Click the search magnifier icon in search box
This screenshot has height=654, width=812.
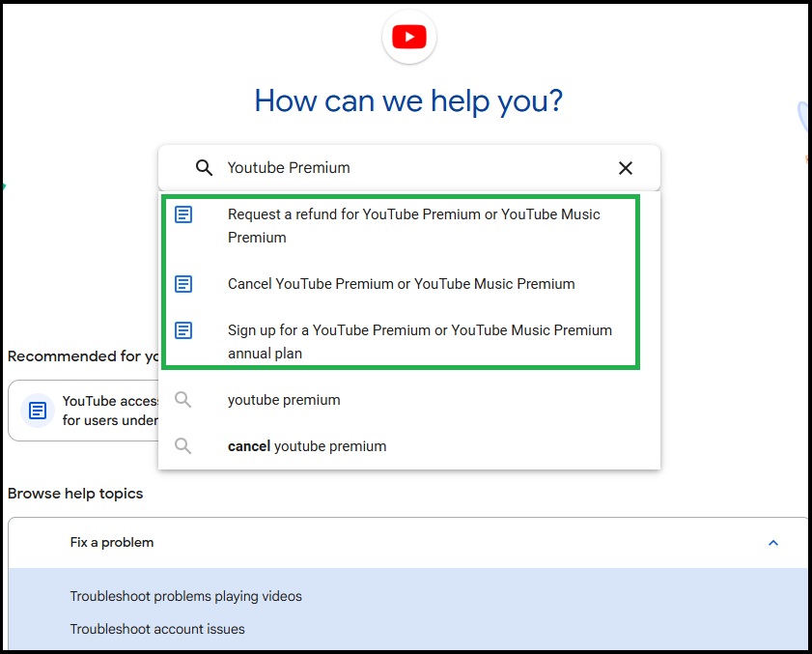[204, 168]
